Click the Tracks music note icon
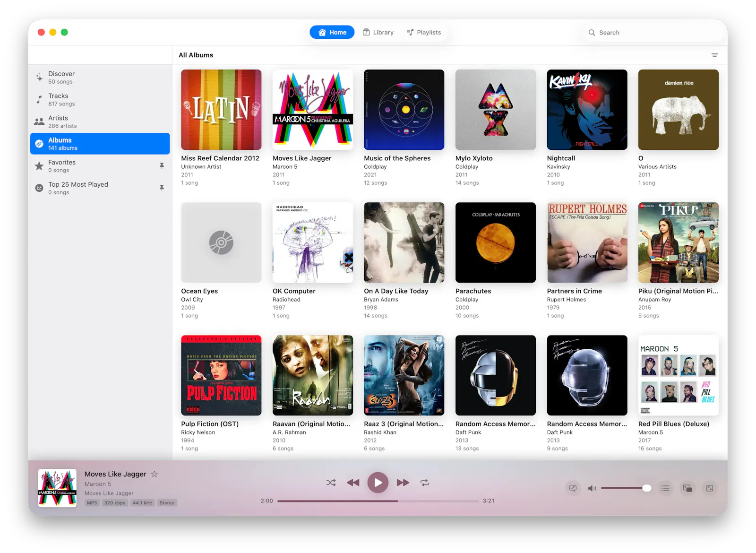Viewport: 756px width, 553px height. (39, 100)
